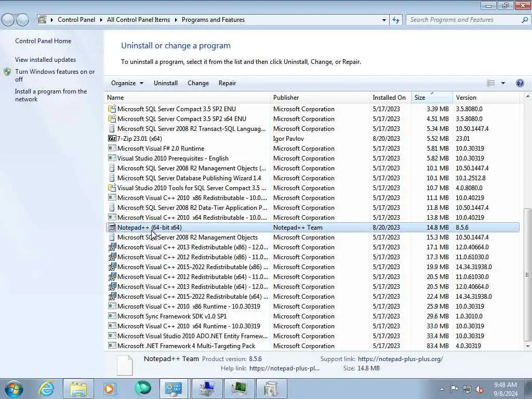Expand the Control Panel breadcrumb arrow
Screen dimensions: 532x399
click(x=101, y=20)
